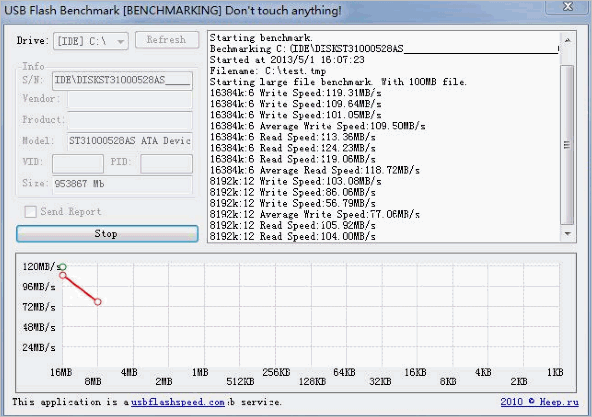Click the 120MB/s axis label

coord(41,266)
